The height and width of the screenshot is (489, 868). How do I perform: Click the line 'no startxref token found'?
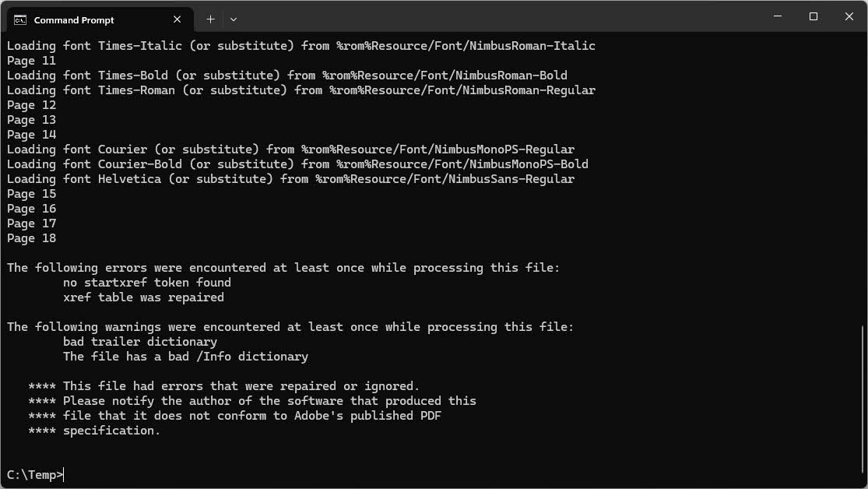tap(147, 282)
